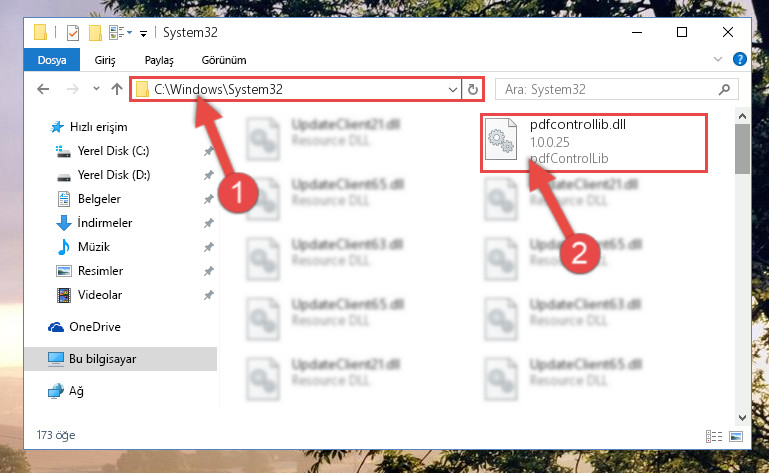
Task: Switch to details list view
Action: pyautogui.click(x=714, y=436)
